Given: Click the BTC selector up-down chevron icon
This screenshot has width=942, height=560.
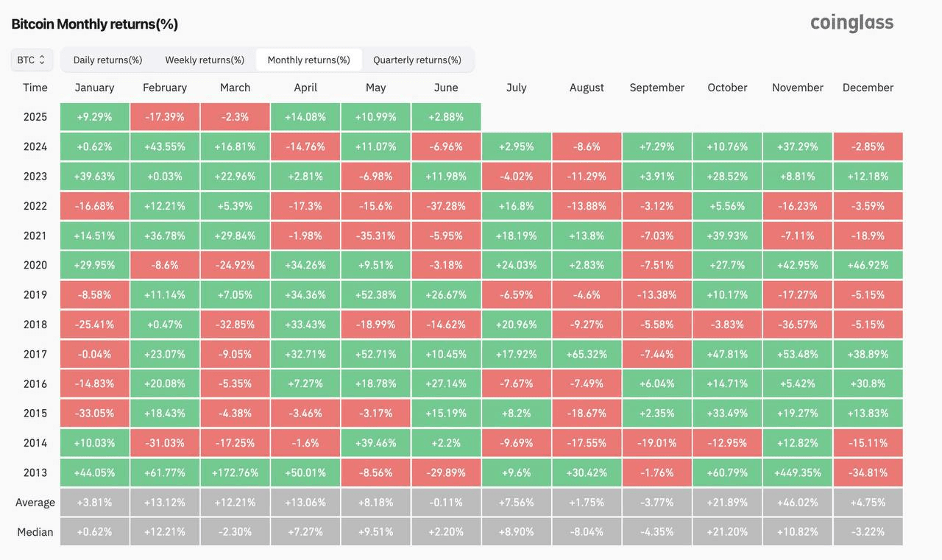Looking at the screenshot, I should (x=42, y=60).
